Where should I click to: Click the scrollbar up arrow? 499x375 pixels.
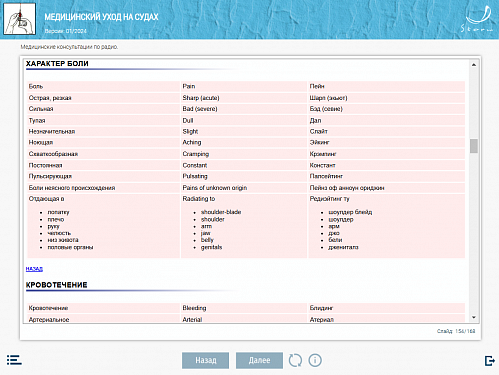coord(474,65)
